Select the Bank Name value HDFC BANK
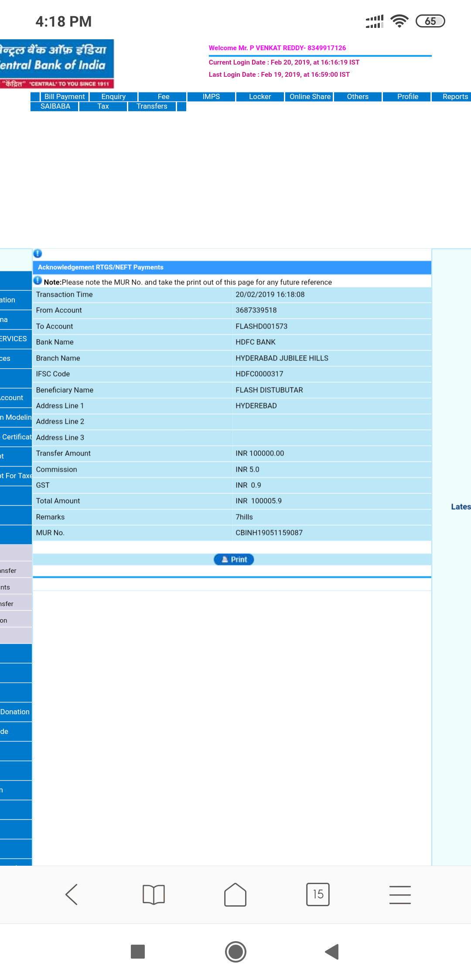This screenshot has height=980, width=471. 256,342
